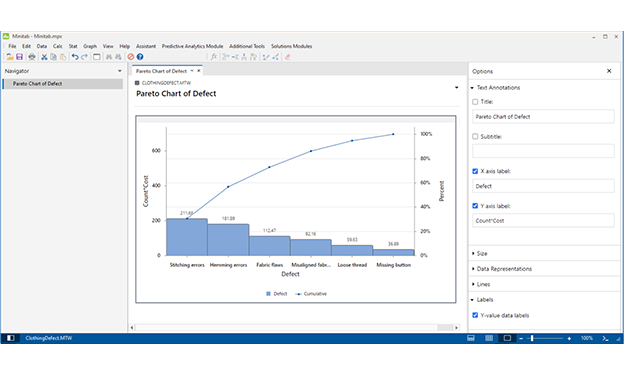Open the Solutions Modules menu
Viewport: 624px width, 375px height.
292,46
